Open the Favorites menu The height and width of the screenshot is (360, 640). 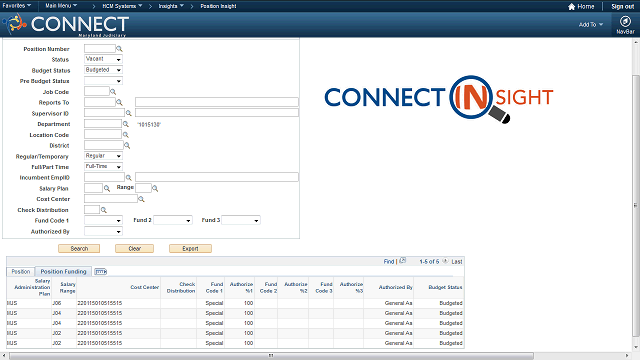[16, 6]
